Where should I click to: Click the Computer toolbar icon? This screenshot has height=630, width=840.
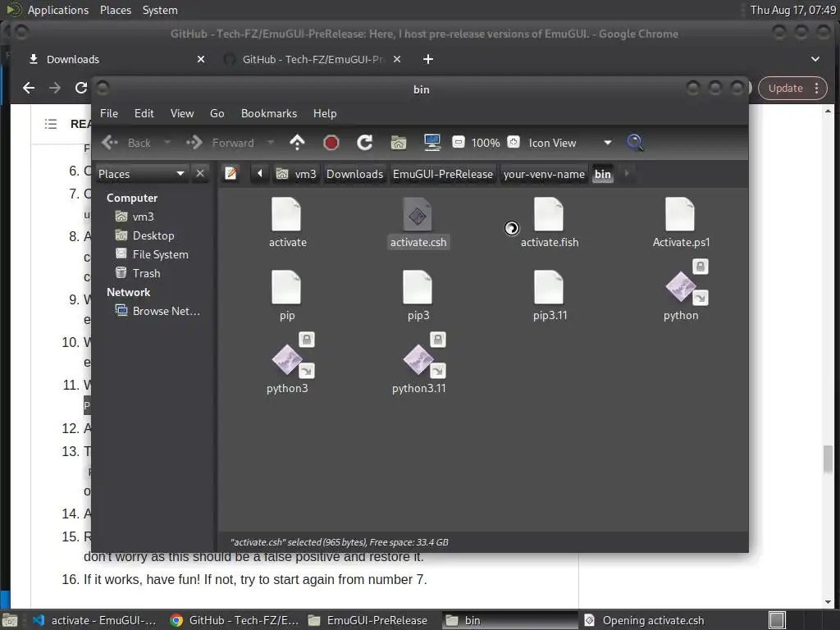click(x=431, y=143)
